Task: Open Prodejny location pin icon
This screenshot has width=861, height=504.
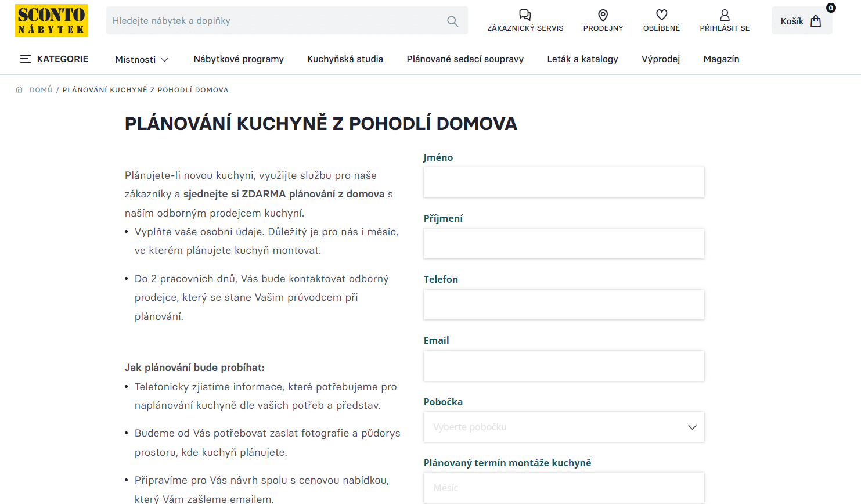Action: click(603, 15)
